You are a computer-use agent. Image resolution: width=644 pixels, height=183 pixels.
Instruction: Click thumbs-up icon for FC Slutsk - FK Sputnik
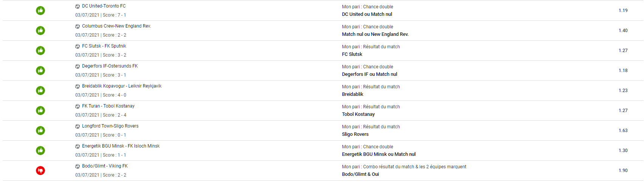coord(40,51)
